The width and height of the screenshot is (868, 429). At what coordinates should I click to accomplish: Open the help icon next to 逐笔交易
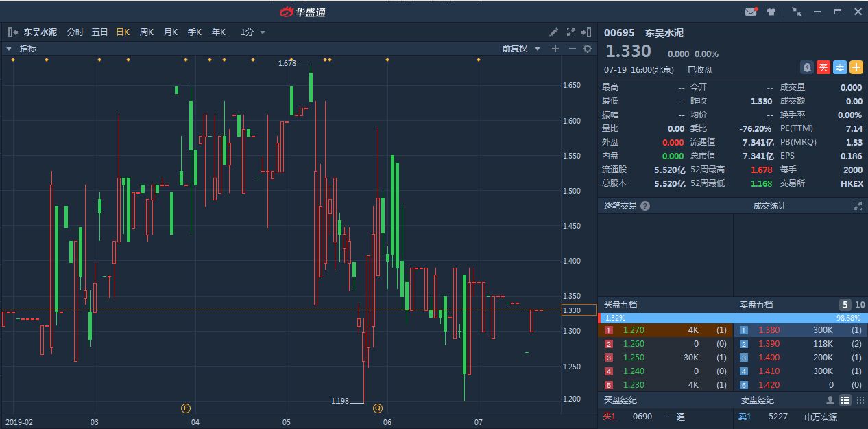pos(645,206)
